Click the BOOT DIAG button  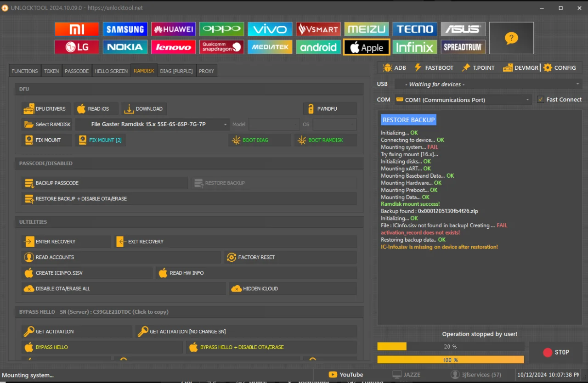(x=260, y=140)
